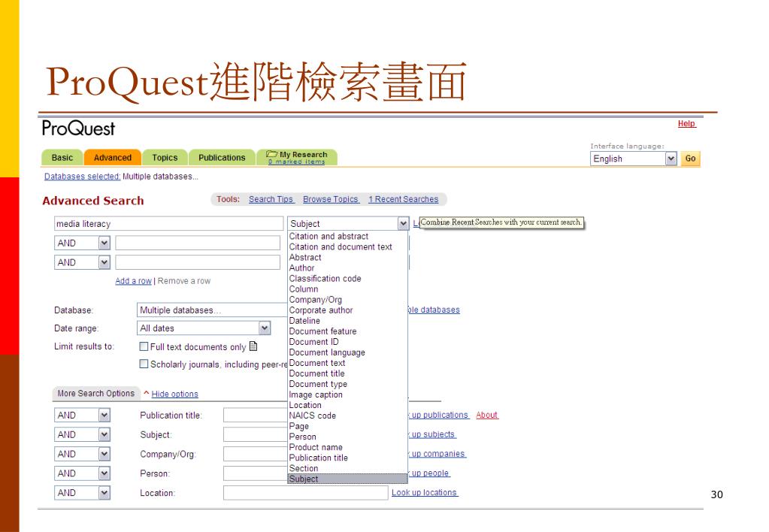Switch to the Advanced tab

tap(113, 157)
